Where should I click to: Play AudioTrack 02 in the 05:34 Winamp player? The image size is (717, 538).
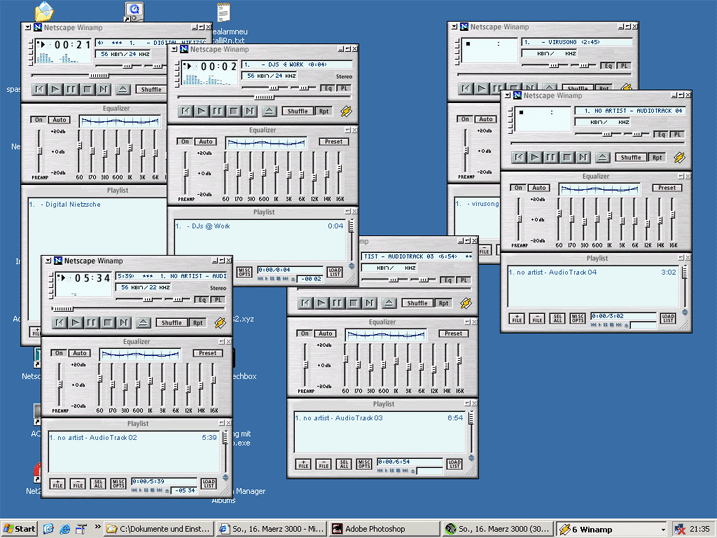tap(75, 323)
